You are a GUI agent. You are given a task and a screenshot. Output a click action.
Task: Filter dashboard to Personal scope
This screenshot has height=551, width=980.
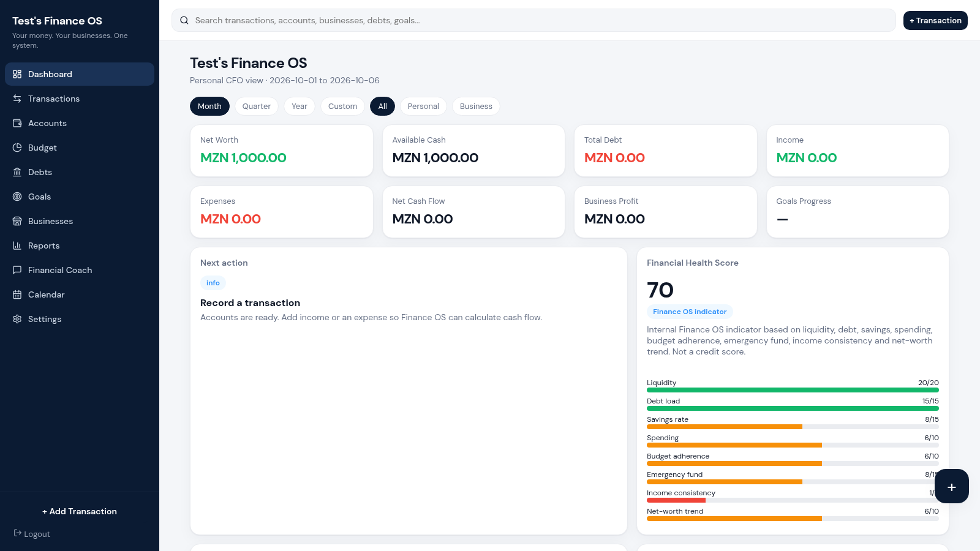point(423,106)
